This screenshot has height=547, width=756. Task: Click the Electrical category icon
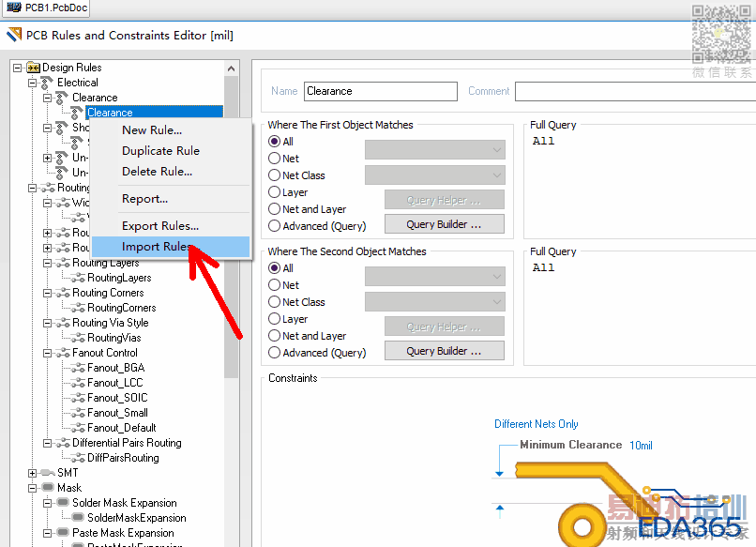click(47, 83)
